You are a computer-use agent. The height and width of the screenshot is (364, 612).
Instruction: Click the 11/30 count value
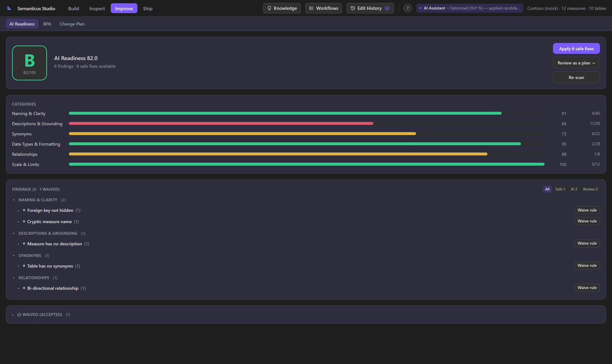click(595, 123)
